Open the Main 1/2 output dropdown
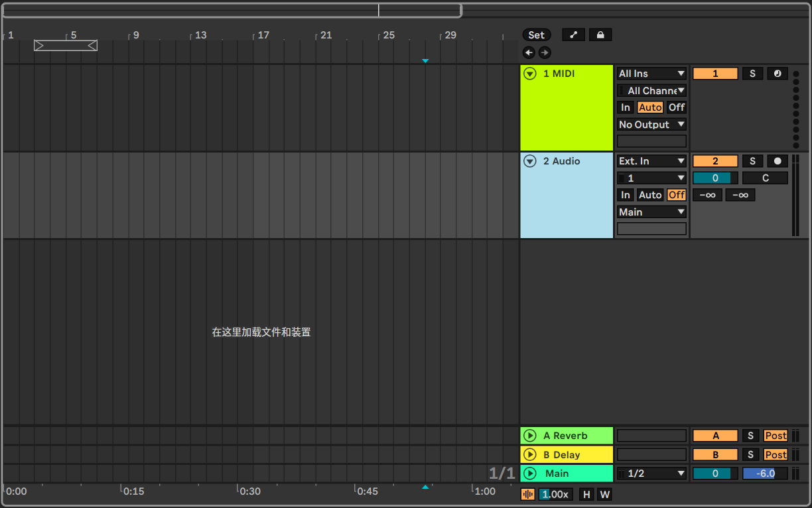Screen dimensions: 812x508 [x=651, y=474]
